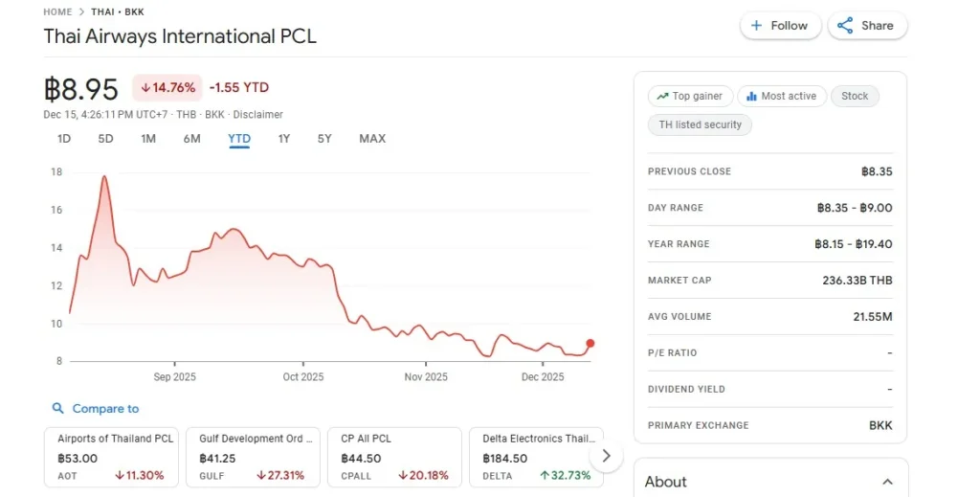Select the MAX time range
The width and height of the screenshot is (980, 497).
coord(372,139)
